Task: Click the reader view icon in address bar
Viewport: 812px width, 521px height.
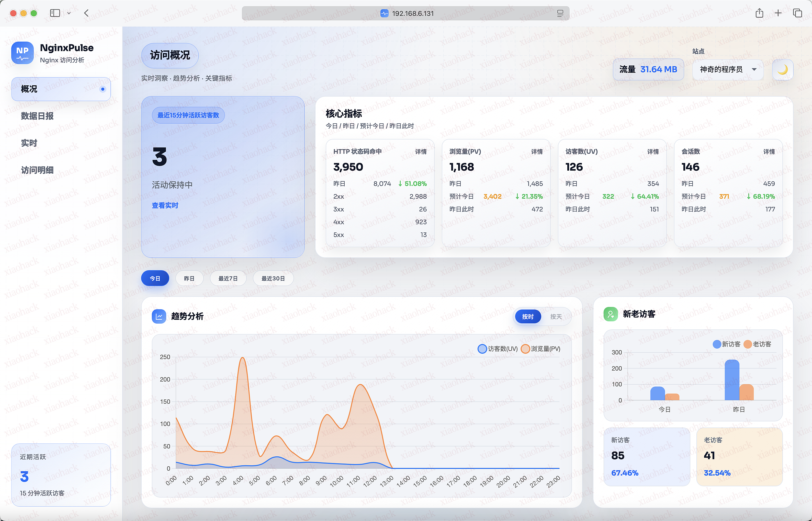Action: (560, 14)
